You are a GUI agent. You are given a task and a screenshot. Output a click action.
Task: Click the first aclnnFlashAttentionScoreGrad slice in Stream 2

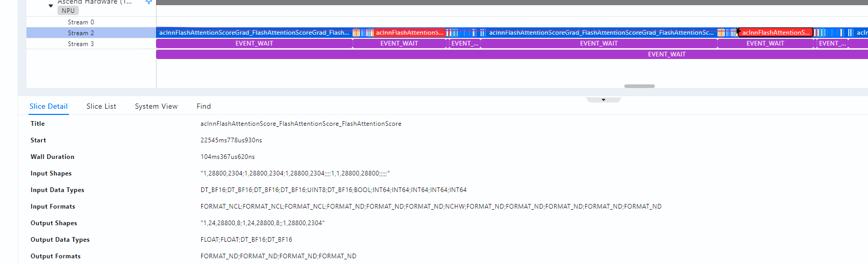point(254,33)
